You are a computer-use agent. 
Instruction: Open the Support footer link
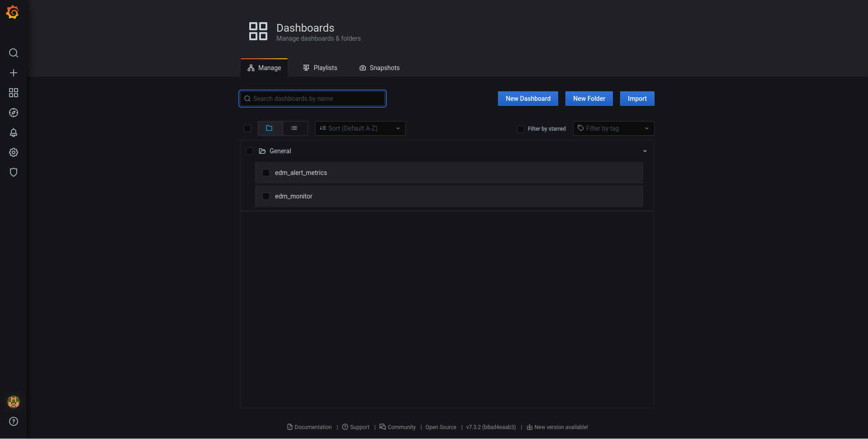tap(356, 427)
